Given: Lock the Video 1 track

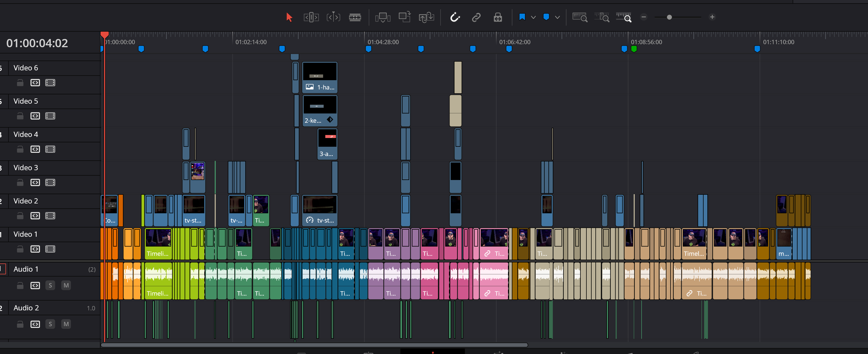Looking at the screenshot, I should (20, 249).
